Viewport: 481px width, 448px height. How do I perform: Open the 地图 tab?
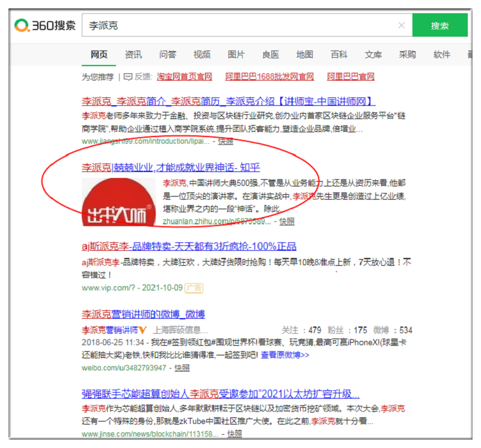pyautogui.click(x=305, y=55)
